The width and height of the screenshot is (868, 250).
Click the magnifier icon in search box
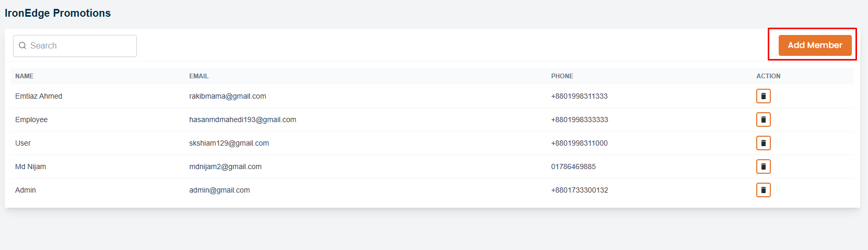pos(22,46)
